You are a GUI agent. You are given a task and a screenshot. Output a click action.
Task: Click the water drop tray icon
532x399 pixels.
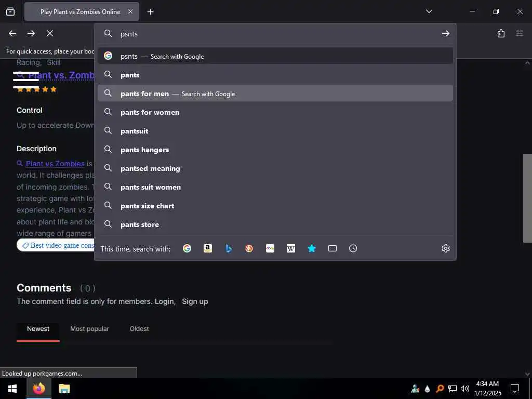427,389
